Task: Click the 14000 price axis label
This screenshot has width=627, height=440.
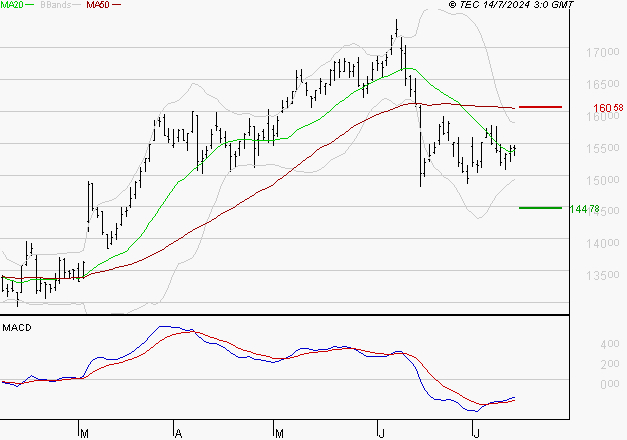Action: 603,243
